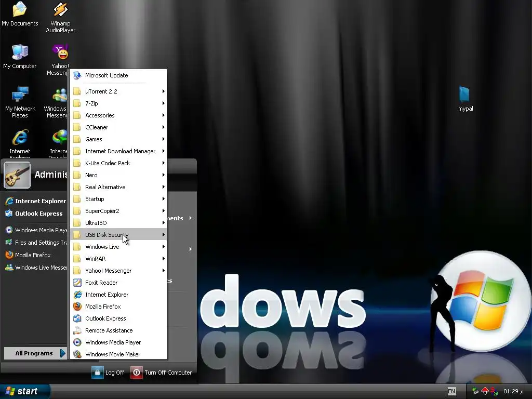Open the mypal folder on the desktop
The width and height of the screenshot is (532, 399).
(x=465, y=99)
